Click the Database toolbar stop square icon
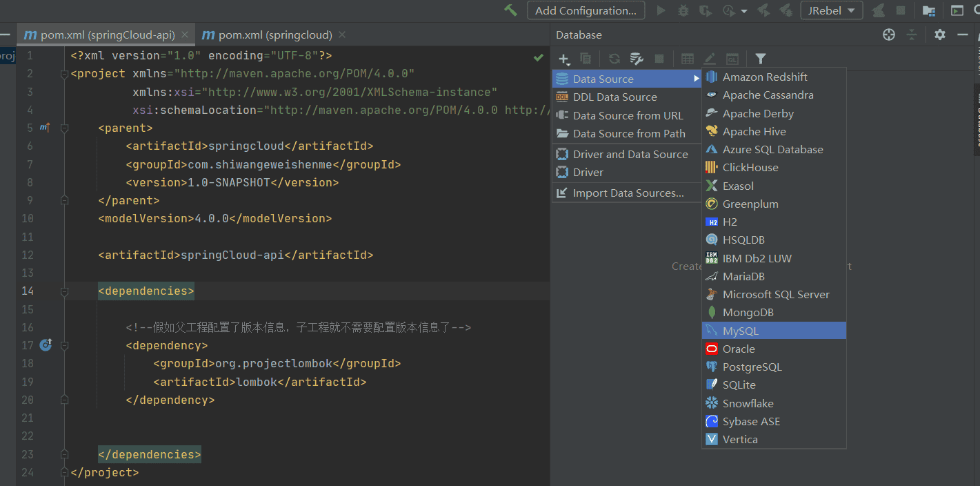Screen dimensions: 980x486 pos(659,59)
